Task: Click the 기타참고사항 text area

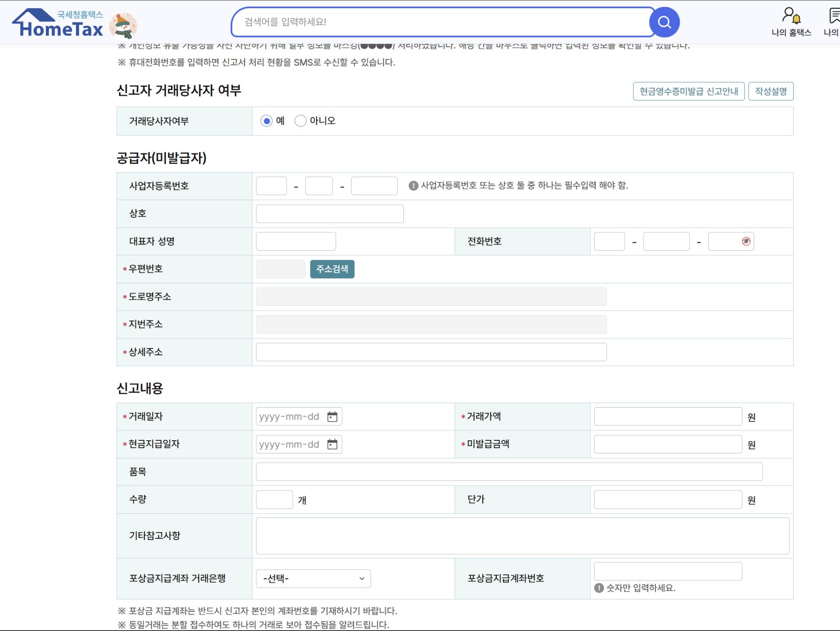Action: pyautogui.click(x=522, y=536)
